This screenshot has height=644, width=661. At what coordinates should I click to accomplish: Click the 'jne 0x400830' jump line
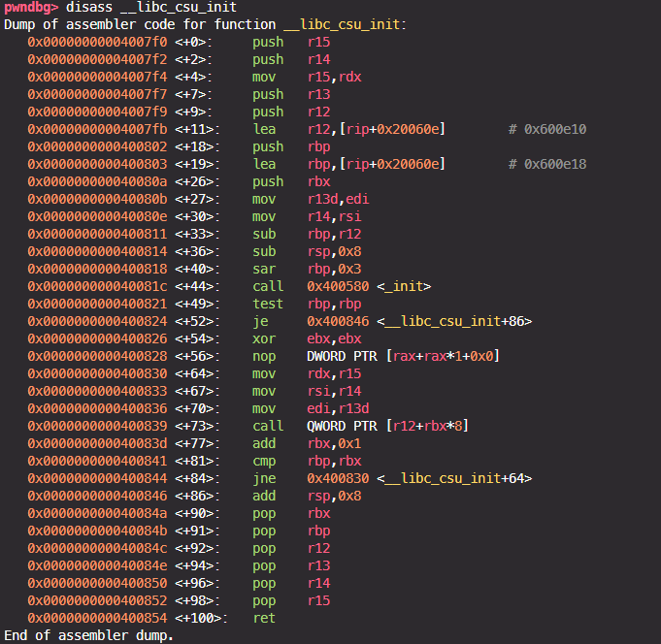tap(392, 478)
